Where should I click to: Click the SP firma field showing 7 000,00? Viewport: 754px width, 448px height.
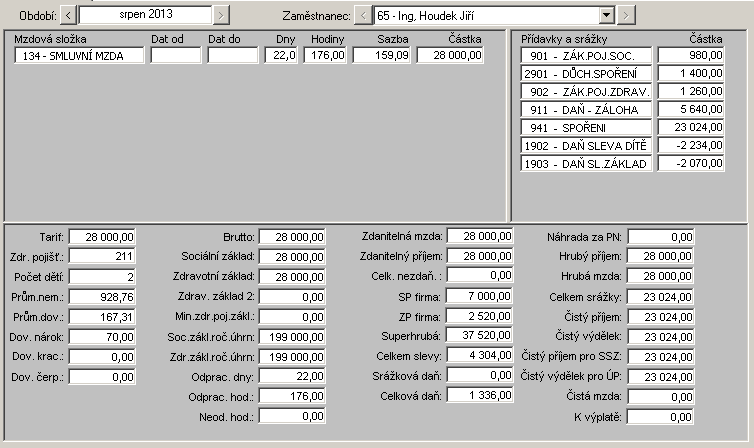coord(480,296)
